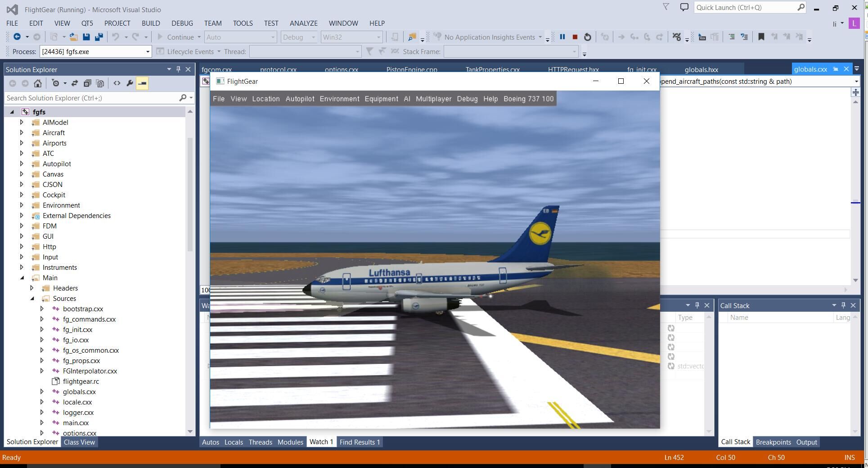Screen dimensions: 868x468
Task: Click View Code angle-brackets icon
Action: 117,83
